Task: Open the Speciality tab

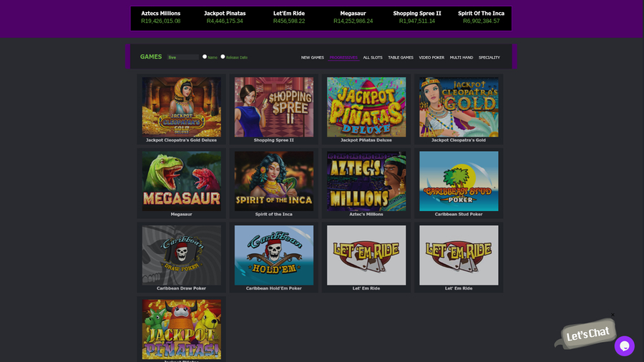Action: coord(489,57)
